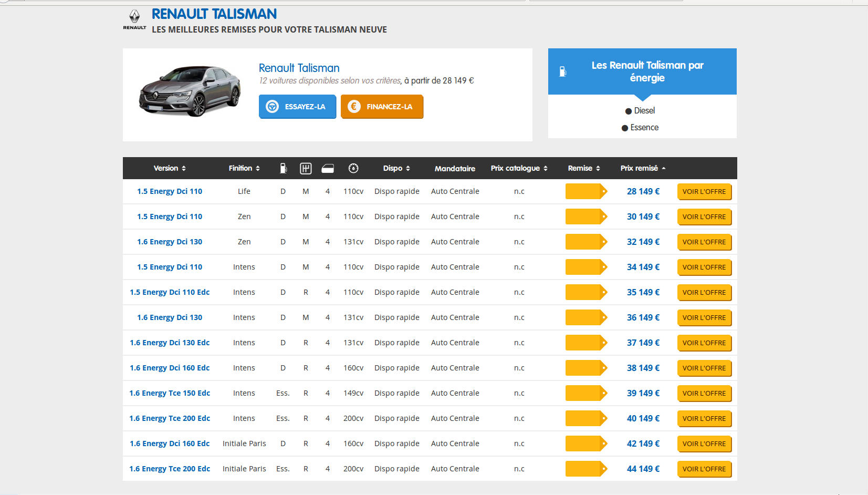Click discount tag for 37 149 € row

[x=587, y=343]
